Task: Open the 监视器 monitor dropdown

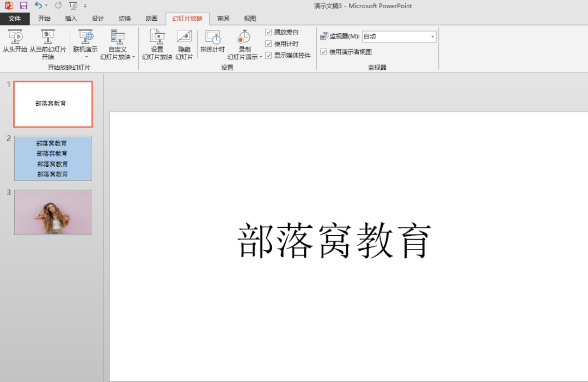Action: point(433,36)
